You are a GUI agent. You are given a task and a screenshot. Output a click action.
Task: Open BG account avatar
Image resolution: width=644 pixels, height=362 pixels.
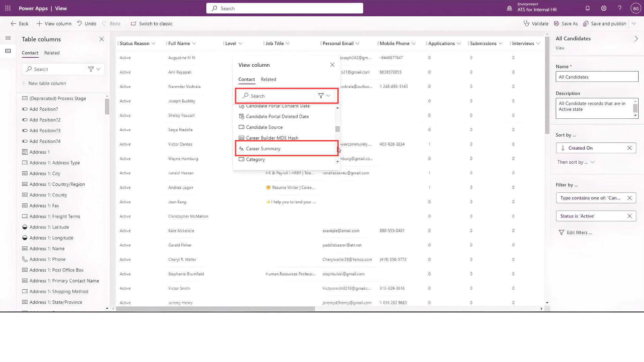pyautogui.click(x=636, y=8)
